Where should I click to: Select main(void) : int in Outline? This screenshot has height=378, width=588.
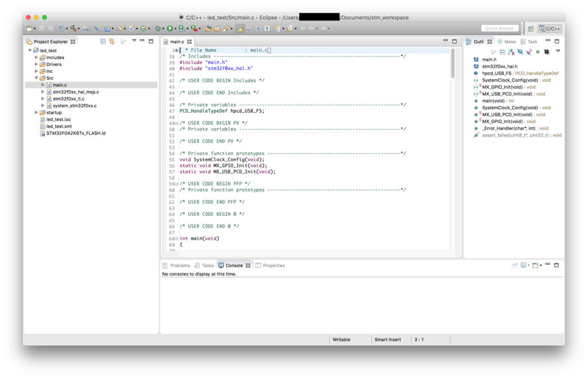[x=498, y=101]
